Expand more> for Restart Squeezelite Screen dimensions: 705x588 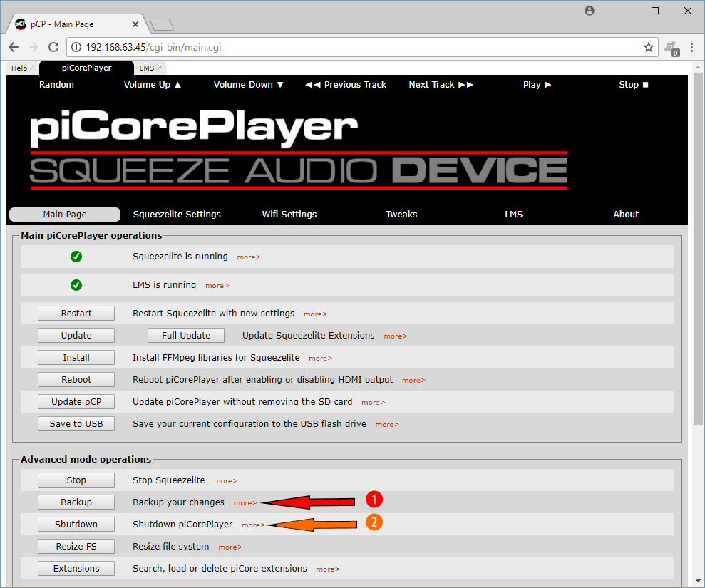(x=315, y=314)
